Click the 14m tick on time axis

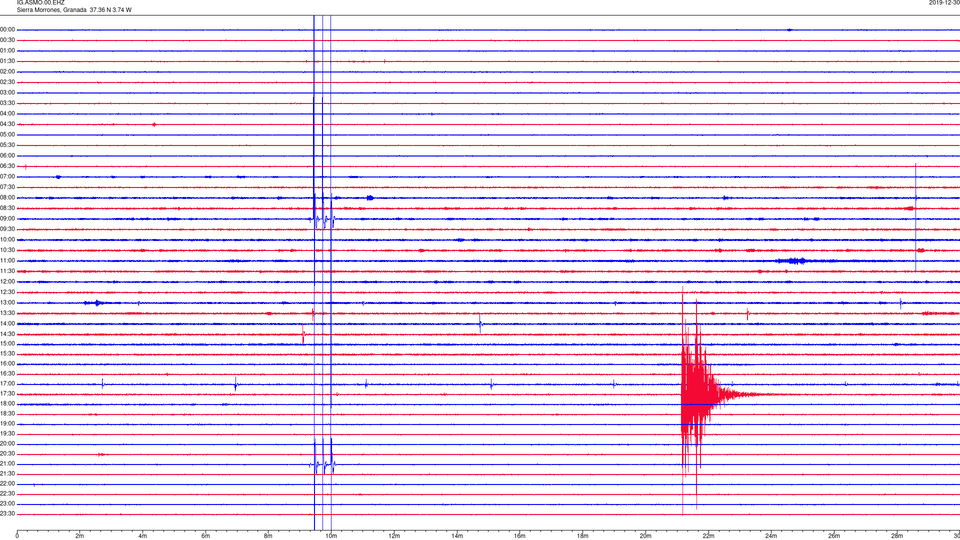point(457,536)
